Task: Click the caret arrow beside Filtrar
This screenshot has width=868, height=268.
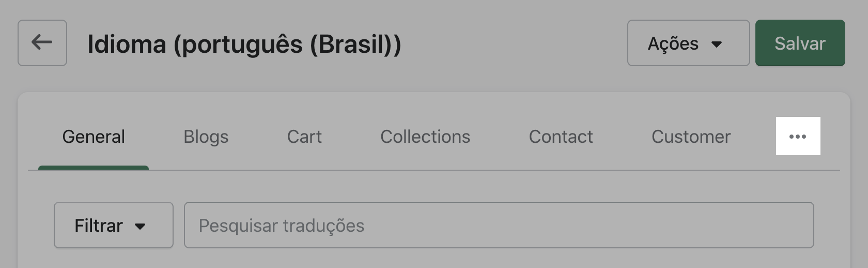Action: 140,226
